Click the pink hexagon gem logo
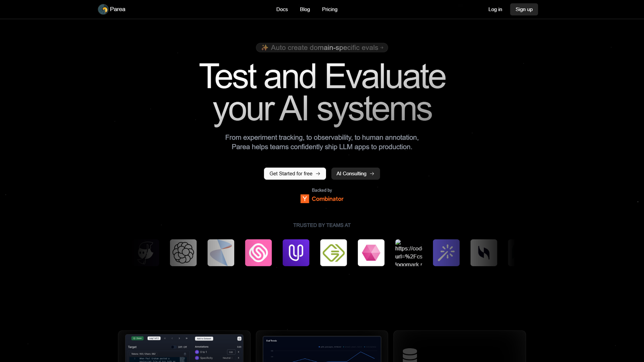Viewport: 644px width, 362px height. click(371, 253)
